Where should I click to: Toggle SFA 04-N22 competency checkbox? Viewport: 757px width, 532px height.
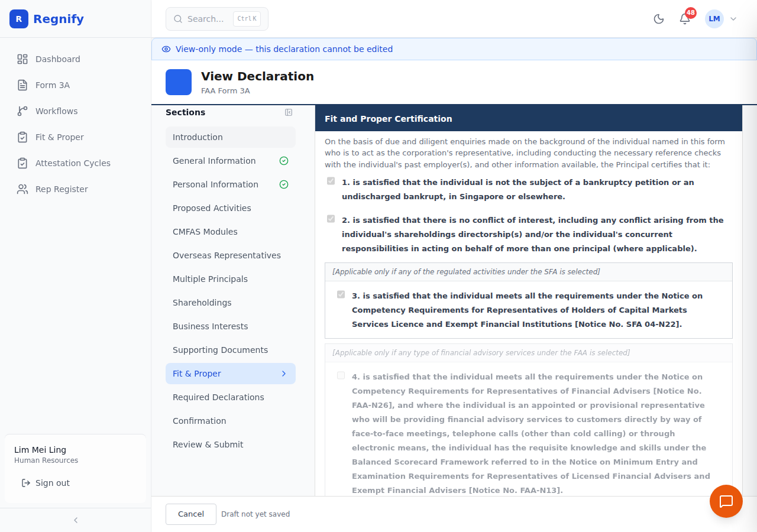(341, 294)
